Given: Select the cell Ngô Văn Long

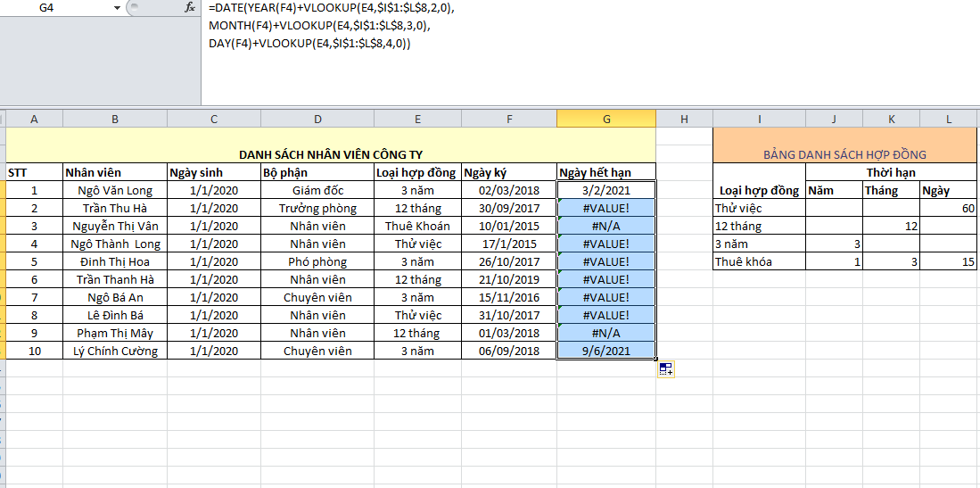Looking at the screenshot, I should pos(115,190).
